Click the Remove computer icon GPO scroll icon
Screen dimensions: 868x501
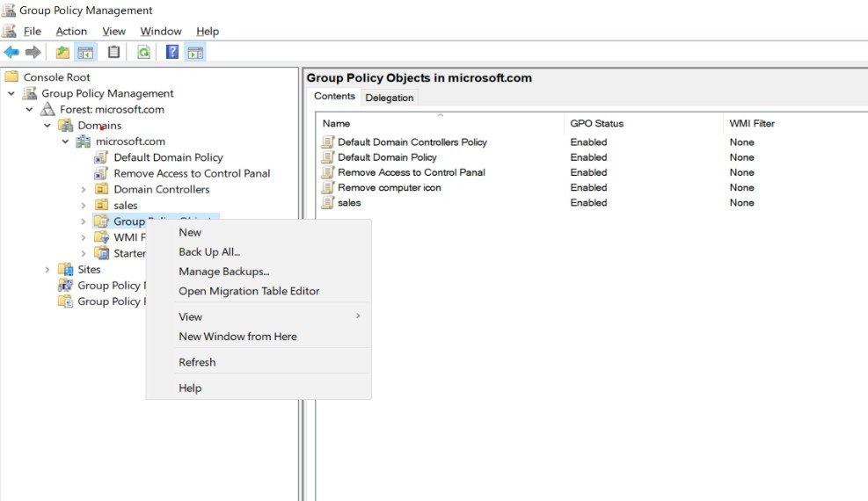(x=328, y=187)
